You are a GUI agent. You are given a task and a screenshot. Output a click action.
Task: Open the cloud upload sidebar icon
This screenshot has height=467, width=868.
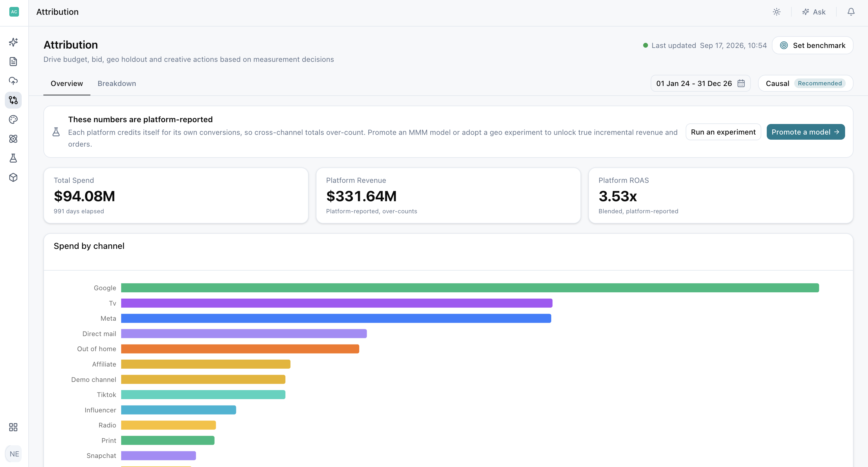click(x=13, y=81)
